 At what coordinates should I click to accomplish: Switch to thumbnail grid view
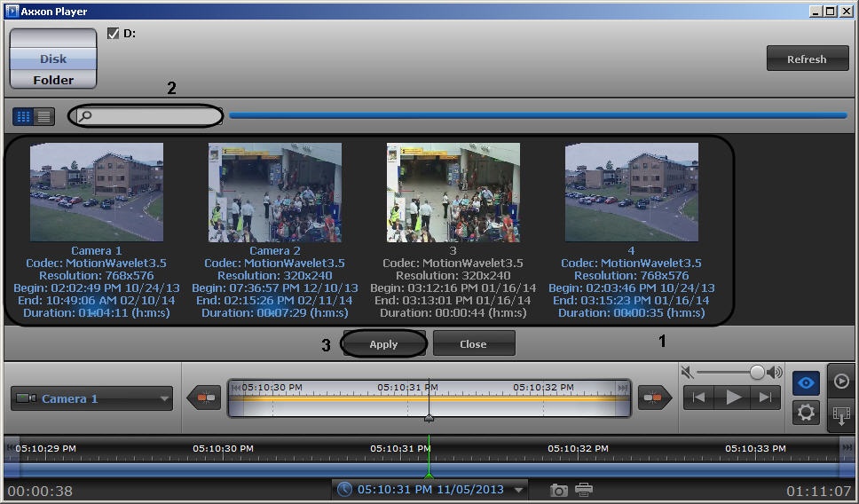(23, 116)
